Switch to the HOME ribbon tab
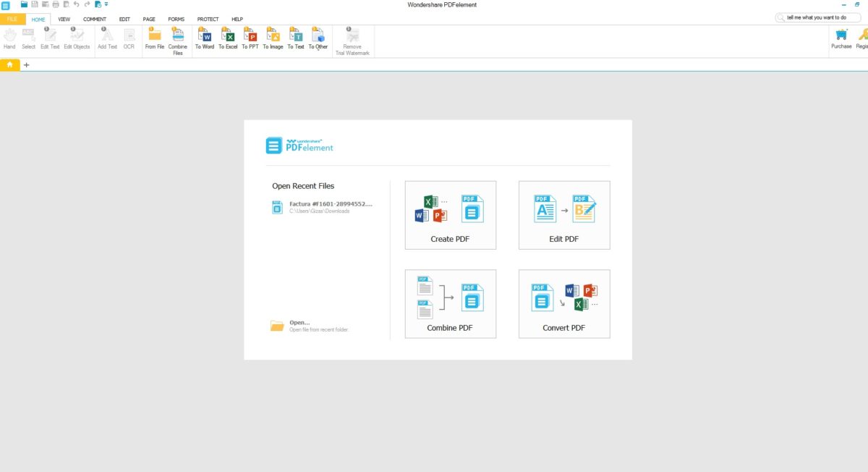Image resolution: width=868 pixels, height=472 pixels. point(38,19)
